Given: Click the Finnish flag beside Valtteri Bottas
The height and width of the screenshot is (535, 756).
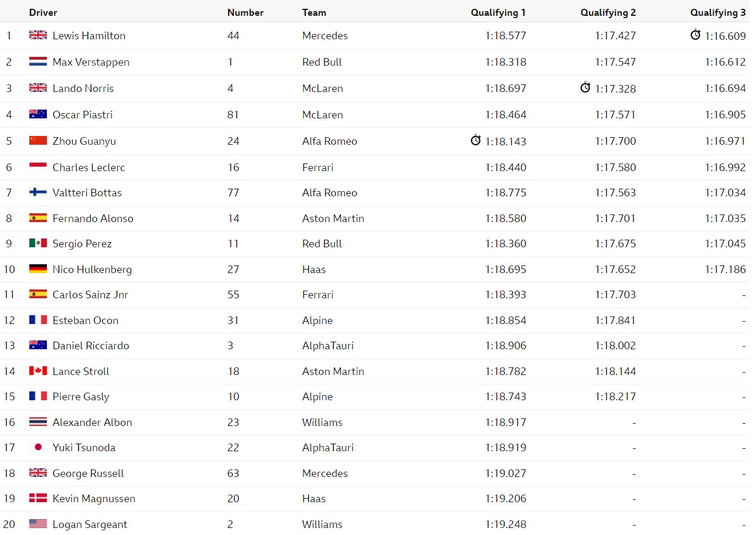Looking at the screenshot, I should click(x=38, y=192).
